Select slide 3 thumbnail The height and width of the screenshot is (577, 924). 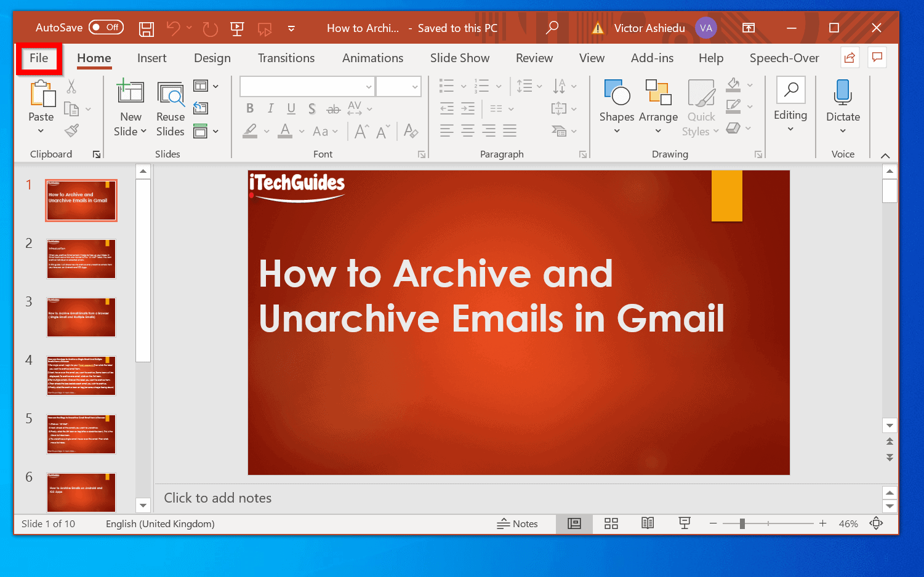click(x=81, y=317)
